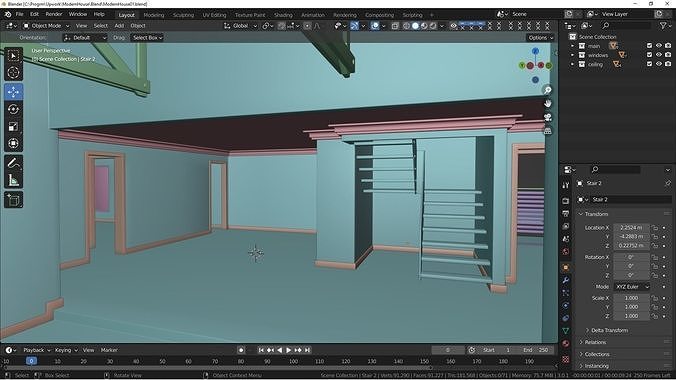Open Global transform orientation dropdown
Image resolution: width=676 pixels, height=380 pixels.
click(x=240, y=26)
